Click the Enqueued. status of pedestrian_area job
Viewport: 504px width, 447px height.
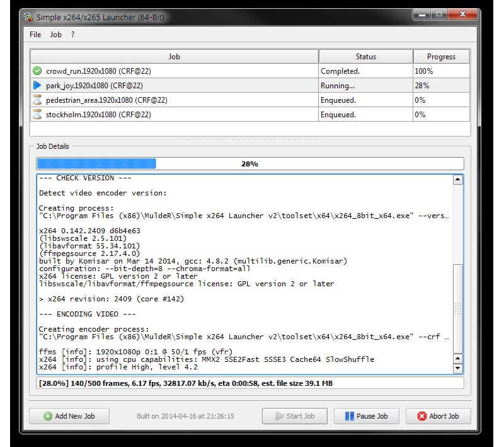pyautogui.click(x=366, y=100)
